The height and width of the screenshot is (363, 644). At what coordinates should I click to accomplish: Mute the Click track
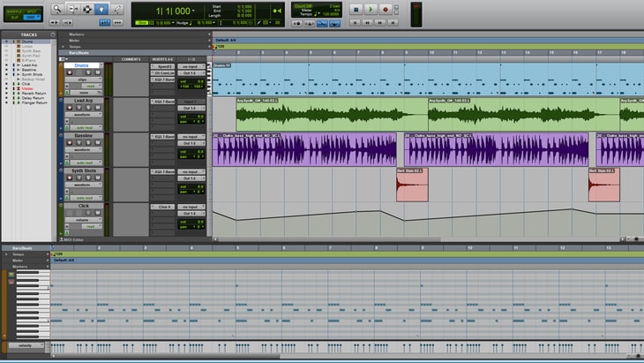click(98, 213)
